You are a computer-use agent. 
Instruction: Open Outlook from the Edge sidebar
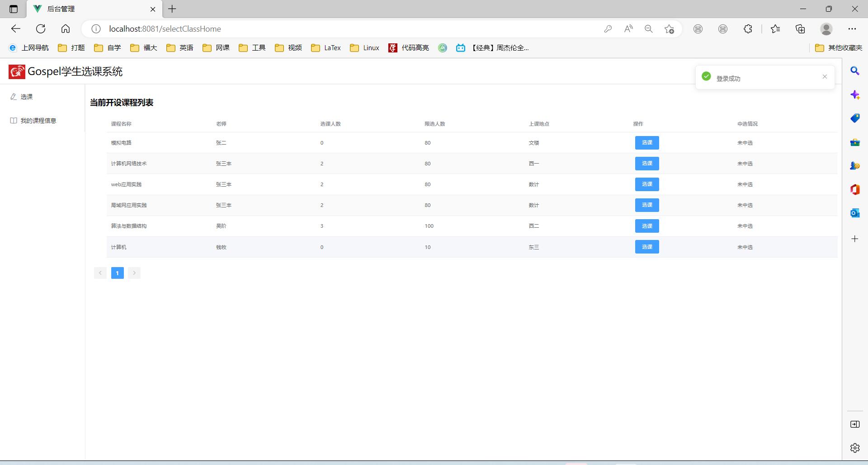tap(854, 213)
